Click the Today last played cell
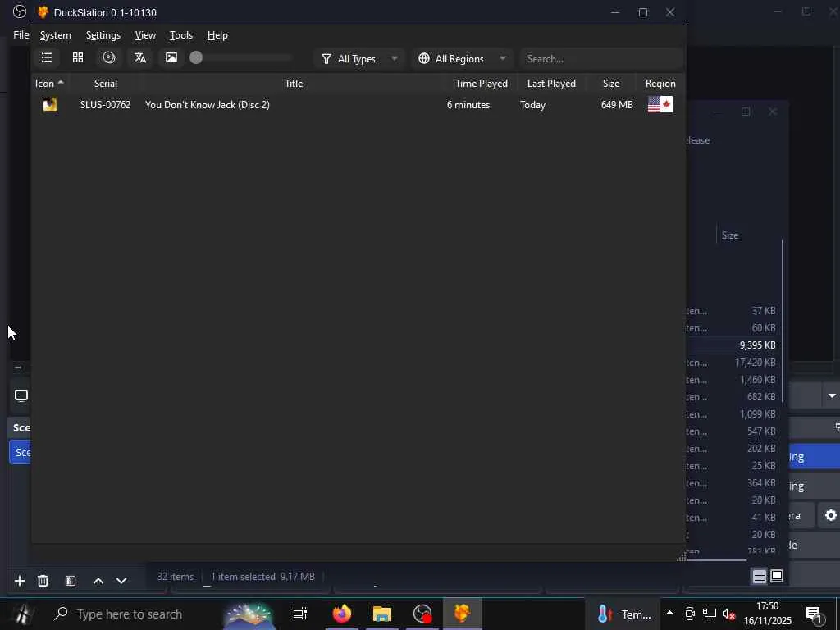The image size is (840, 630). click(x=532, y=105)
